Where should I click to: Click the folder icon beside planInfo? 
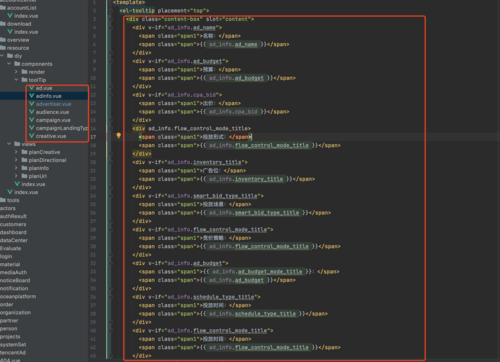(24, 168)
